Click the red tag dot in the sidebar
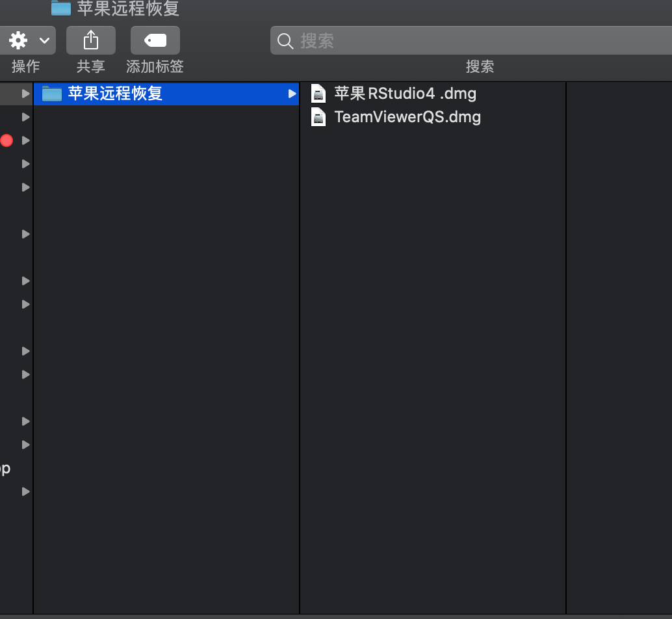Image resolution: width=672 pixels, height=619 pixels. 6,140
